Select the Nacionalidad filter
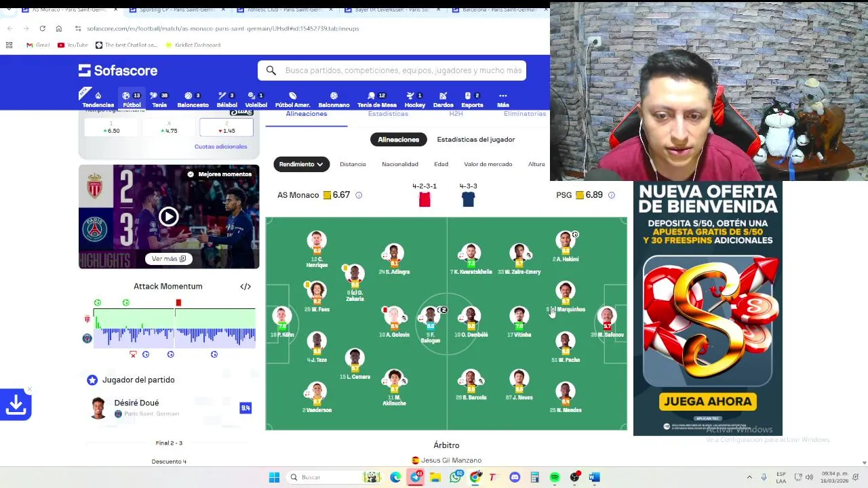 [x=400, y=164]
